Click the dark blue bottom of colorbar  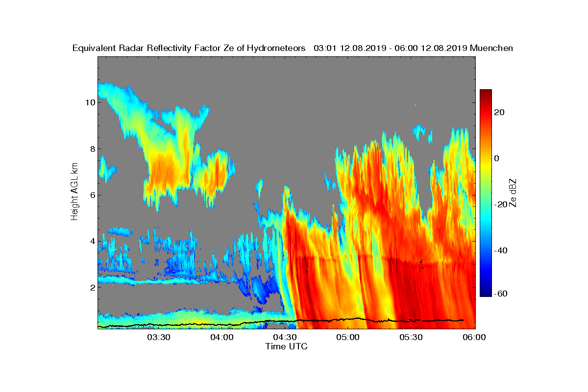(x=486, y=293)
